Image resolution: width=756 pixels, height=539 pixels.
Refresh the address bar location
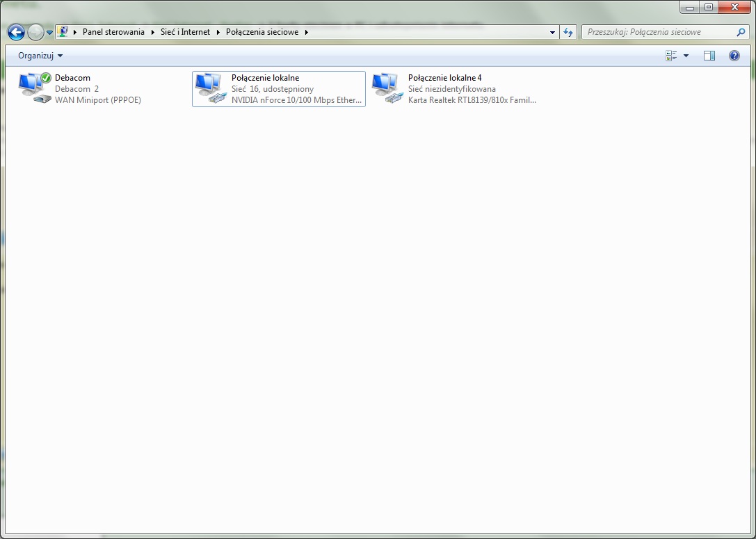click(x=568, y=32)
